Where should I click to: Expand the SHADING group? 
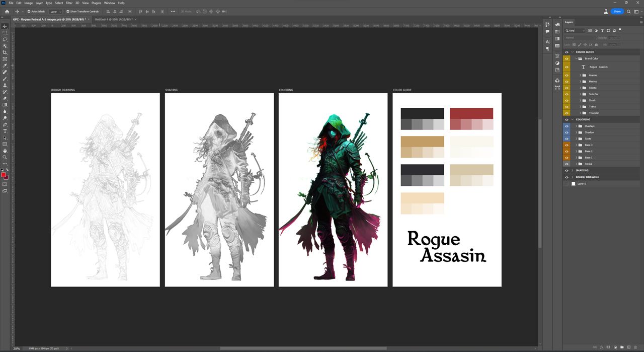[x=573, y=170]
